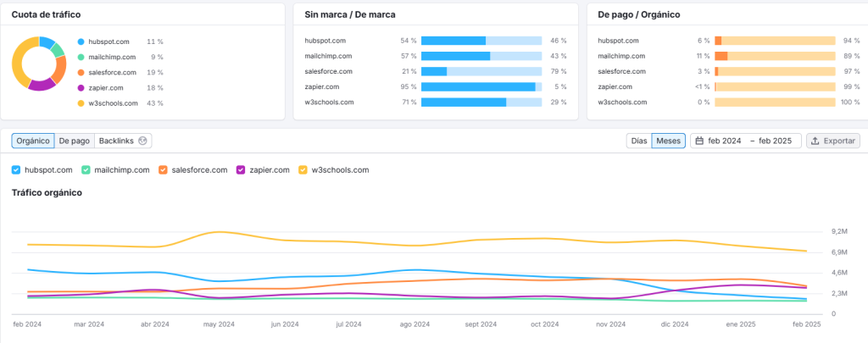The width and height of the screenshot is (868, 343).
Task: Open the feb 2024 – feb 2025 date picker
Action: 746,141
